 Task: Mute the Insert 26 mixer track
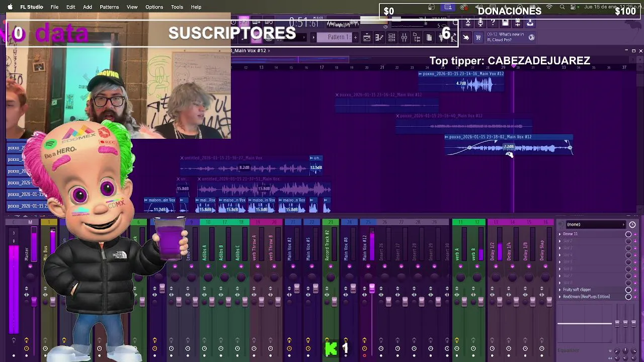(x=384, y=266)
